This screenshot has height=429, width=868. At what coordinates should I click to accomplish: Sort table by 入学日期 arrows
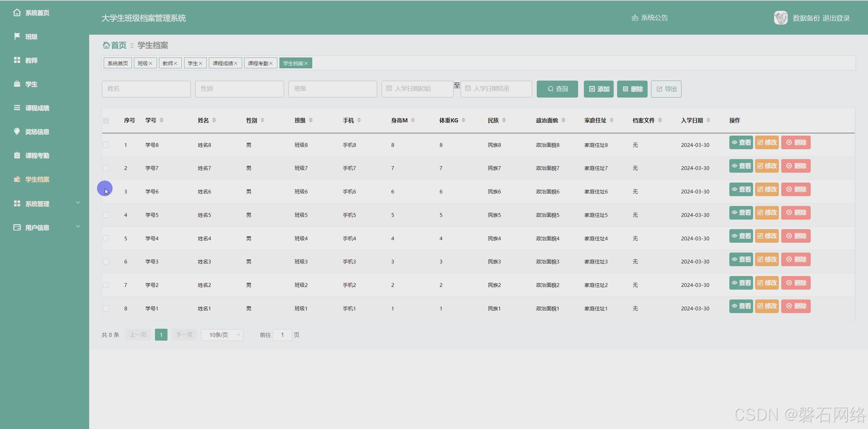(708, 120)
